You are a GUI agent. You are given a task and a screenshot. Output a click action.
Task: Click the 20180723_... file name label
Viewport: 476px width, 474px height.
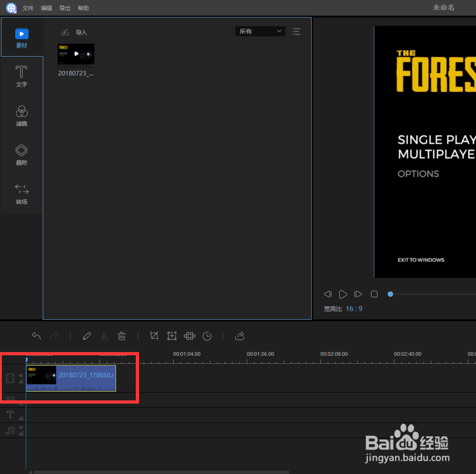(76, 73)
